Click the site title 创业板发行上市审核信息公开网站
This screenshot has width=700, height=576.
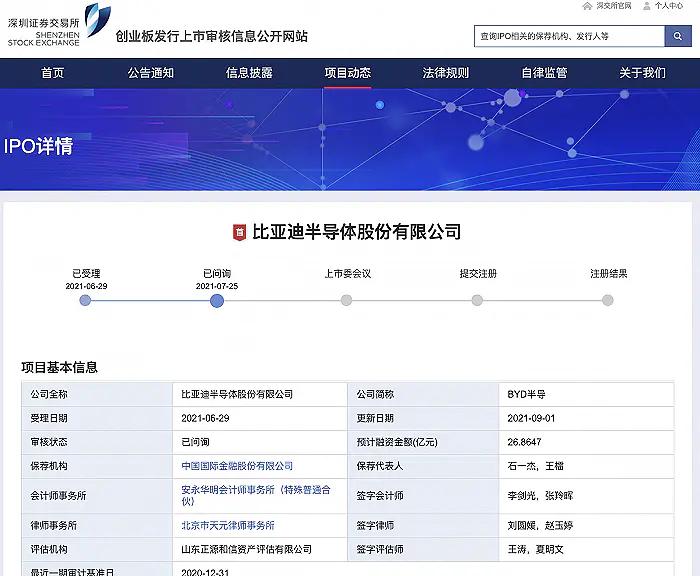212,36
